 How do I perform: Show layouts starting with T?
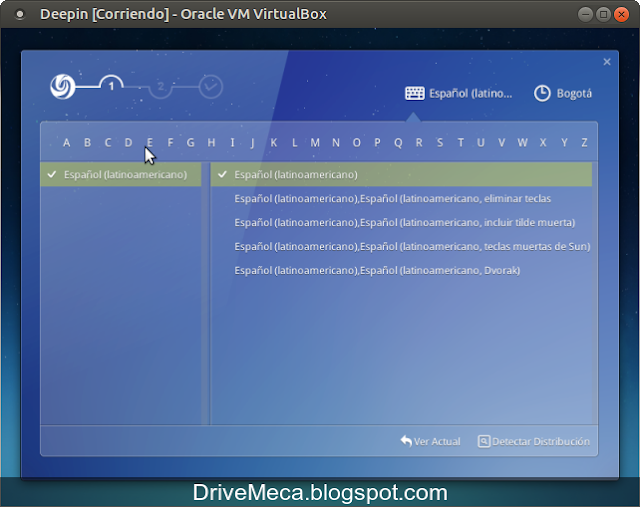460,142
